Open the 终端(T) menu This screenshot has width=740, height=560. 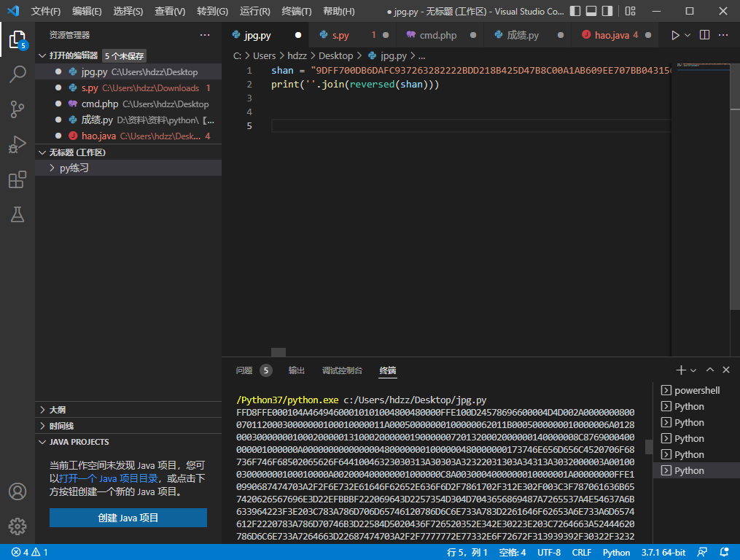tap(296, 12)
